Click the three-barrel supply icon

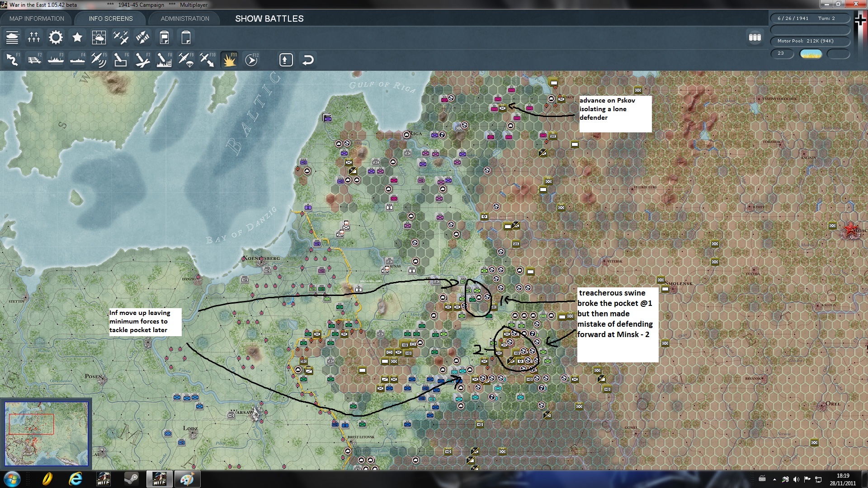pos(755,38)
